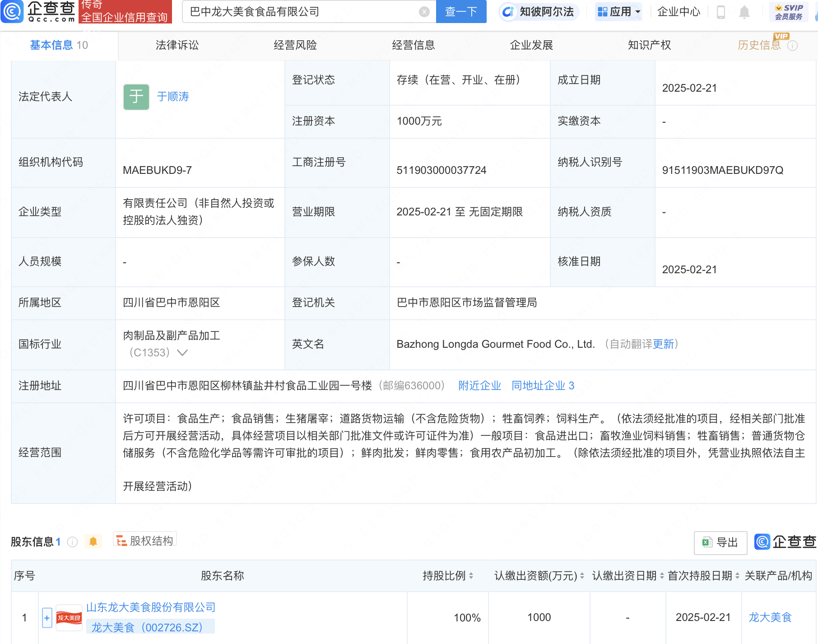Click 更新 link next to English name
The image size is (818, 644).
[663, 344]
